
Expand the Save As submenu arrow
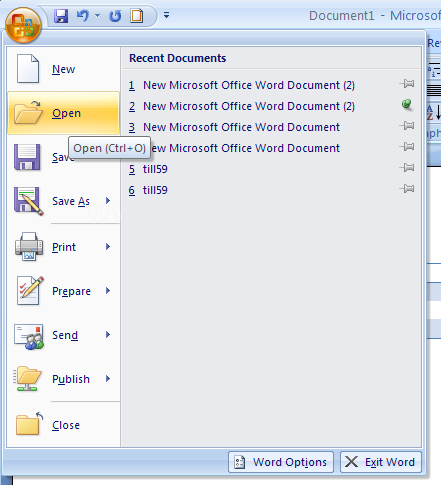[108, 201]
